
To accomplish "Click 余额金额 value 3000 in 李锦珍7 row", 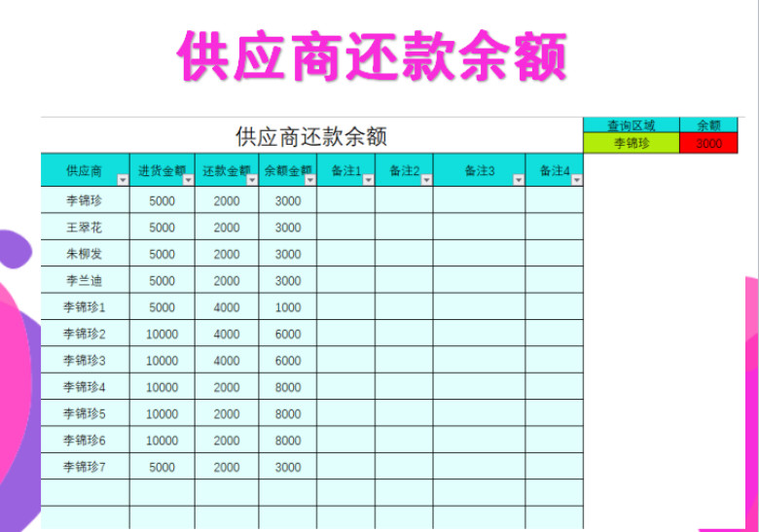I will pos(288,466).
